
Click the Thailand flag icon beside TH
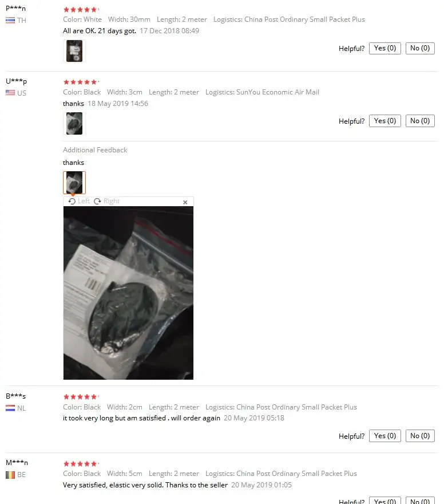10,21
